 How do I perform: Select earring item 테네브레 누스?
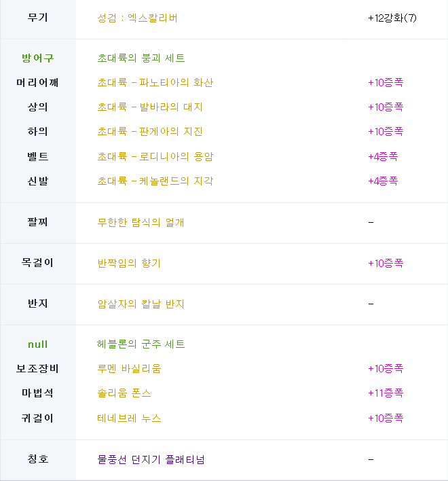tap(129, 418)
